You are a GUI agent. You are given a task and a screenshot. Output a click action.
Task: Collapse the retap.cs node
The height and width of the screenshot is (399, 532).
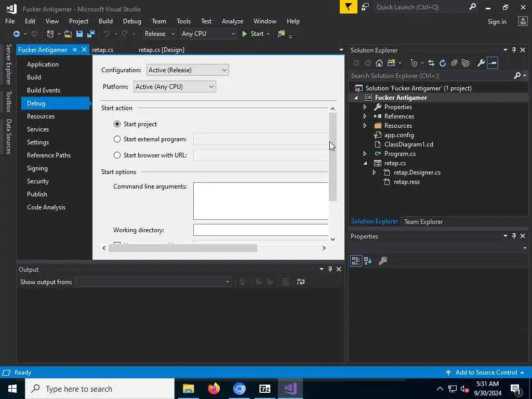(365, 163)
